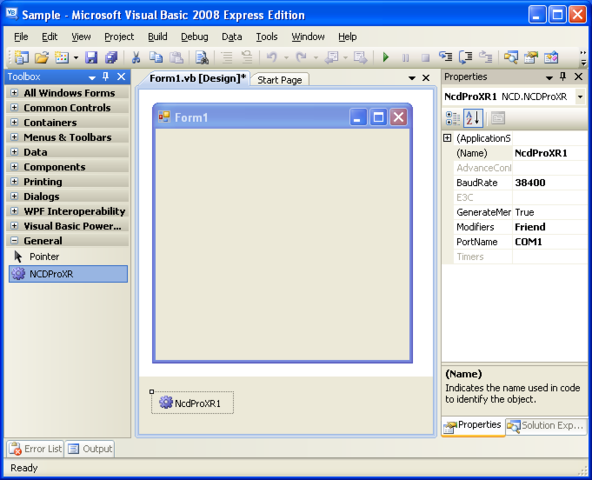
Task: Click the BaudRate value 38400 field
Action: tap(549, 183)
